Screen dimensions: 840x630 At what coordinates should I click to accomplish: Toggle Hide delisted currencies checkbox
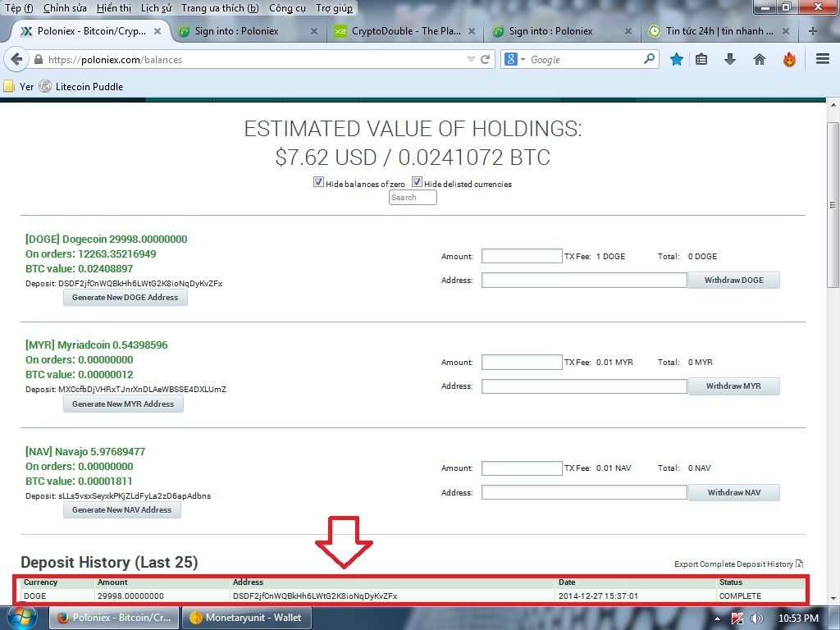[417, 182]
